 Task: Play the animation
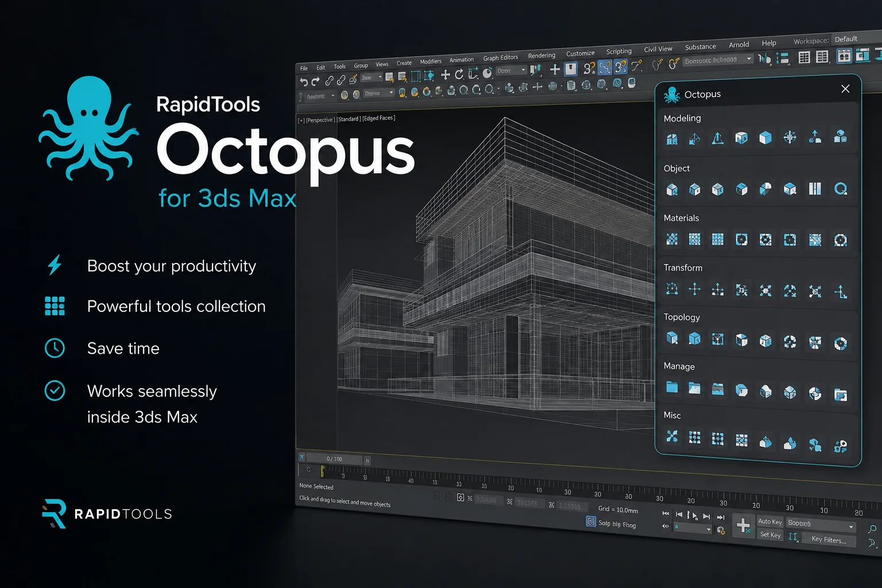[x=694, y=515]
